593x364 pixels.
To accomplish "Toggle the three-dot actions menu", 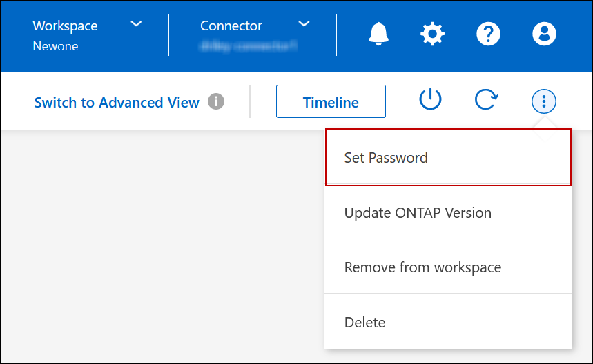I will pos(544,102).
